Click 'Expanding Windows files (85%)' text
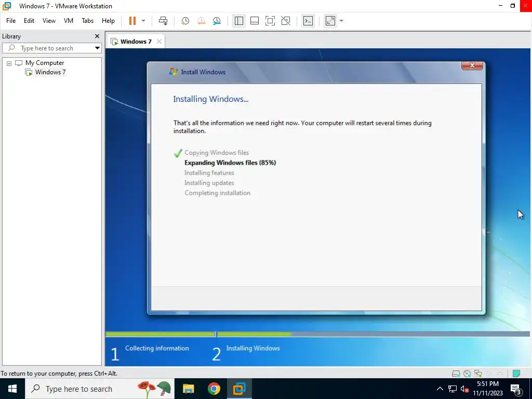 click(x=230, y=163)
